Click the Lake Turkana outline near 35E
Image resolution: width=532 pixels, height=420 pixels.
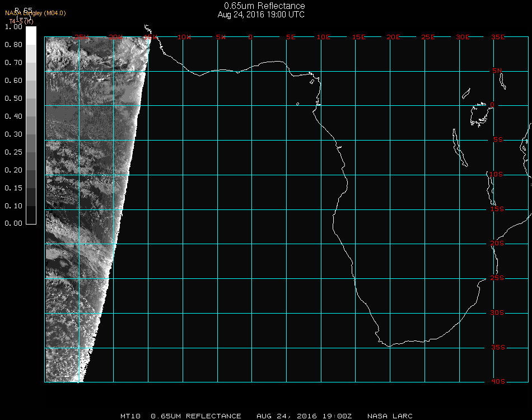(503, 81)
